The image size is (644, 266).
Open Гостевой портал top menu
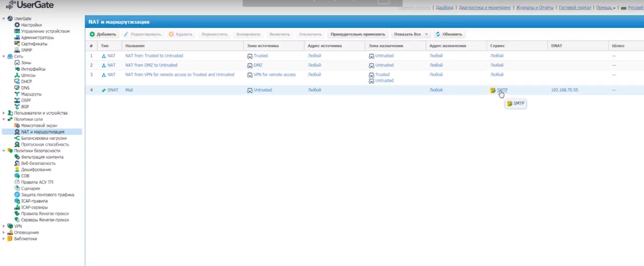575,7
